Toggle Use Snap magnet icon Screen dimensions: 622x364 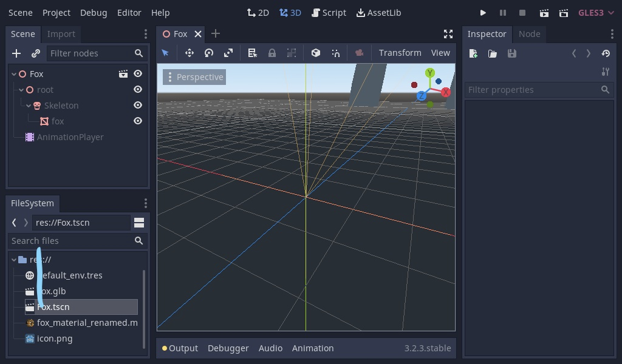335,53
